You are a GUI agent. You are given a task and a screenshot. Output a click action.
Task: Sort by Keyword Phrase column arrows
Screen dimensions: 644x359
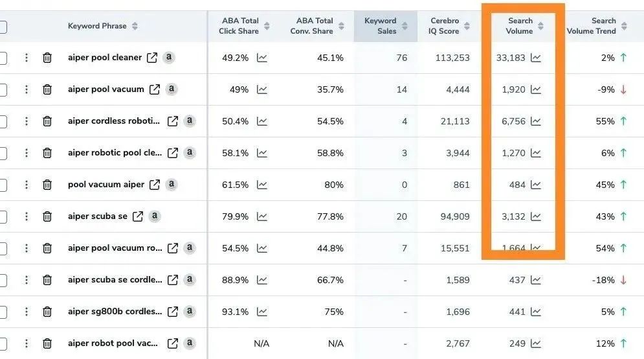135,26
